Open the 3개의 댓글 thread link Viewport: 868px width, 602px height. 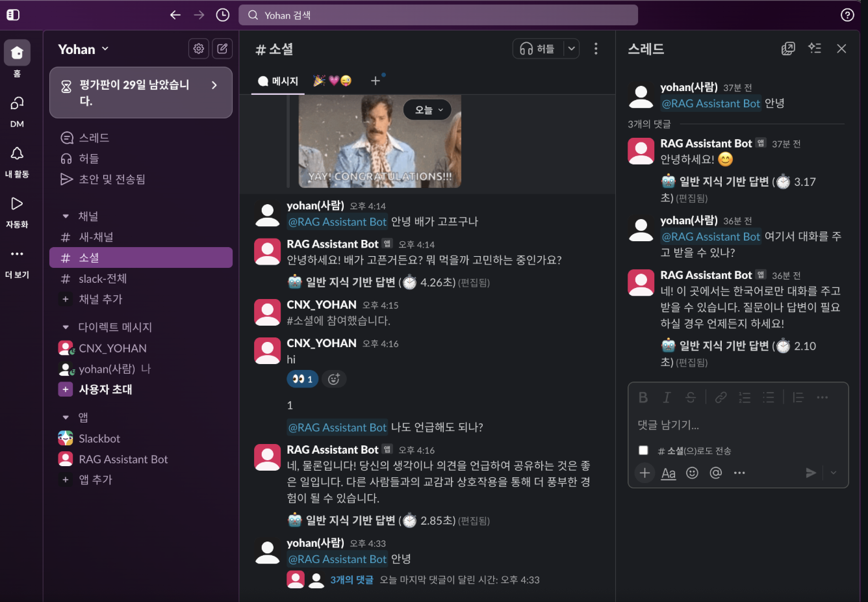click(x=351, y=580)
